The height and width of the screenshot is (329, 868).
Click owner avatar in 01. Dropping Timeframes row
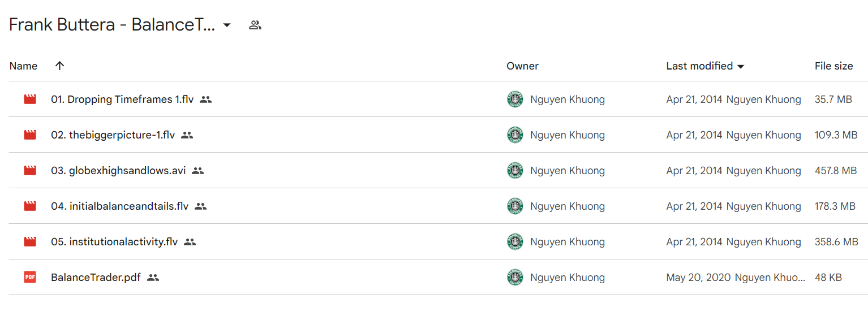tap(515, 99)
